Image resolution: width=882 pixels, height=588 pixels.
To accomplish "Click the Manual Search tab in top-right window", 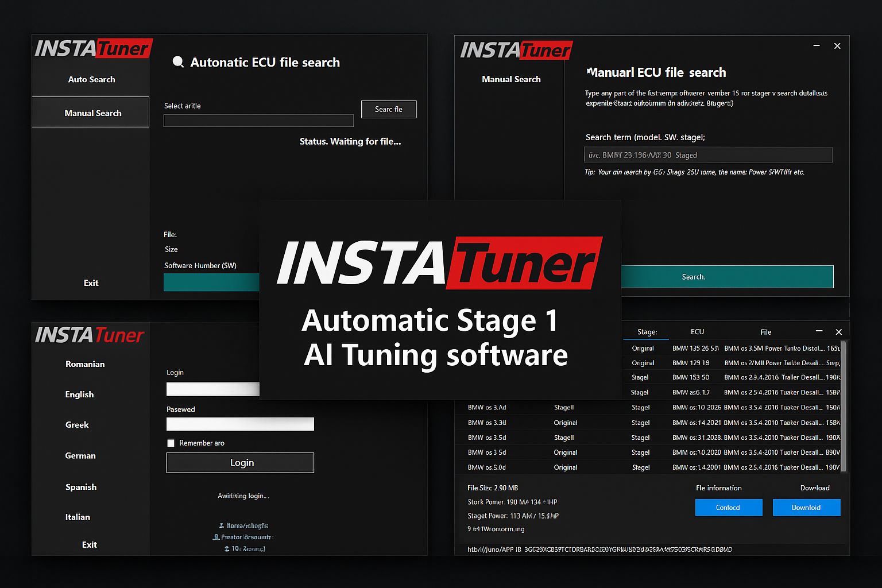I will point(511,79).
